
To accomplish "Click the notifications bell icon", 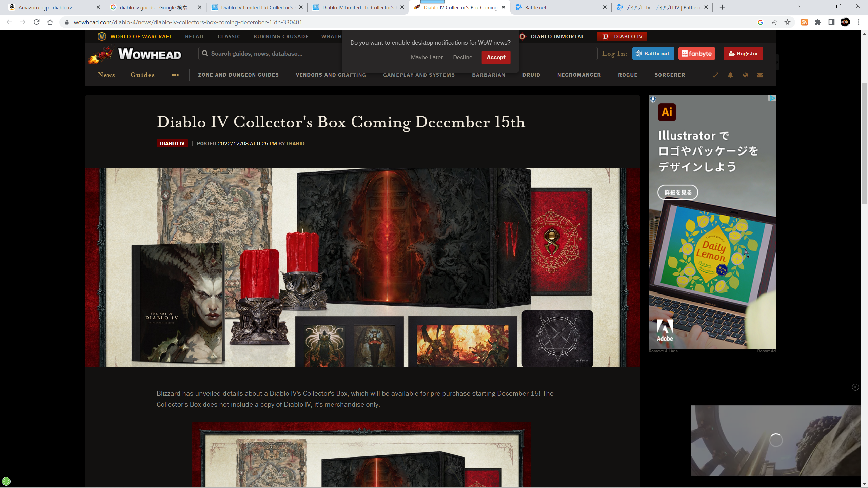I will pos(730,75).
